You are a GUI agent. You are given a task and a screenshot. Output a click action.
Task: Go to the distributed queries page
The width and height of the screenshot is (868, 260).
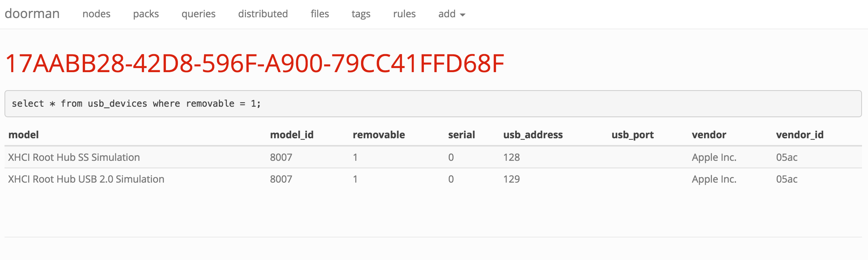tap(263, 14)
